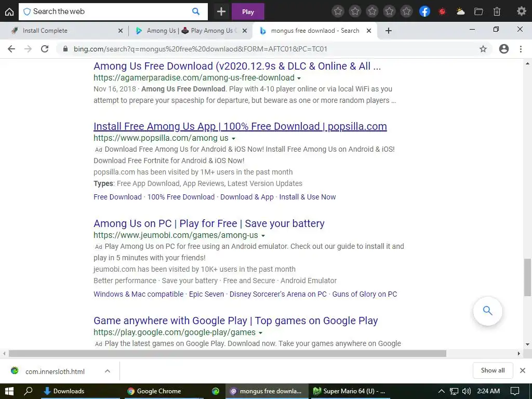Image resolution: width=532 pixels, height=399 pixels.
Task: Go forward with the forward arrow
Action: pos(28,49)
